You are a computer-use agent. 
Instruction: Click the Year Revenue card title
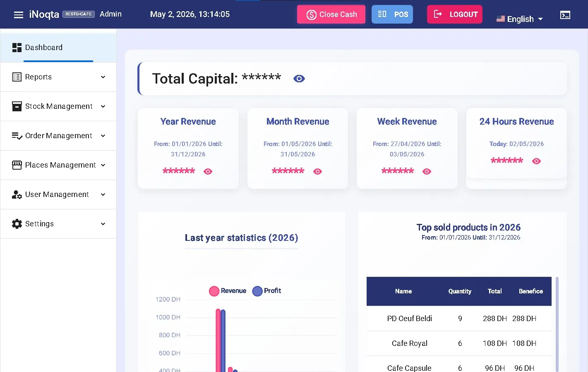pos(188,122)
